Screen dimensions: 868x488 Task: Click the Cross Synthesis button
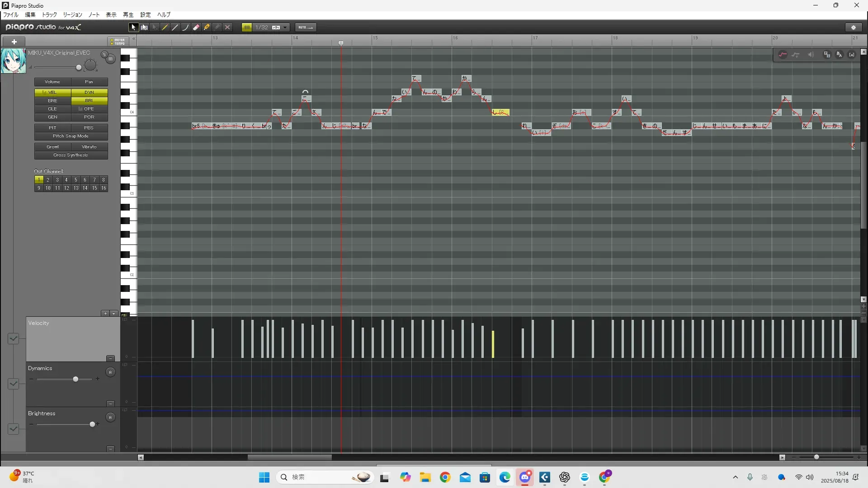tap(71, 155)
